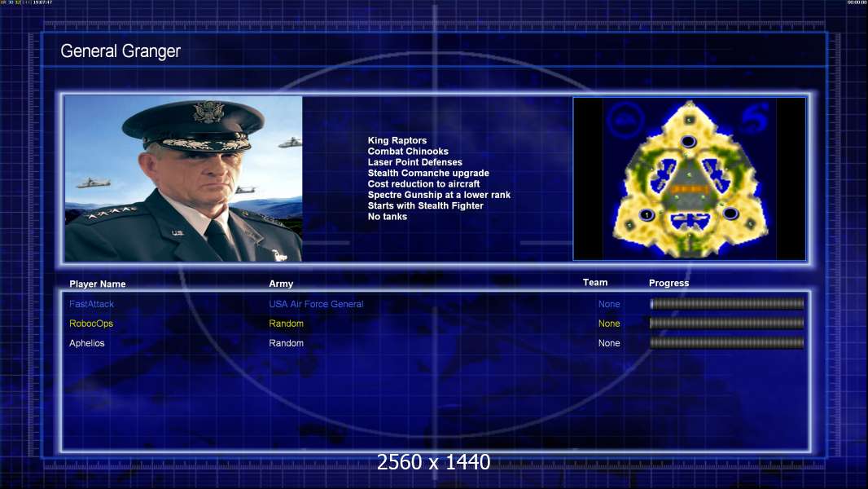Click the map preview thumbnail
Screen dimensions: 868x489
click(x=689, y=178)
